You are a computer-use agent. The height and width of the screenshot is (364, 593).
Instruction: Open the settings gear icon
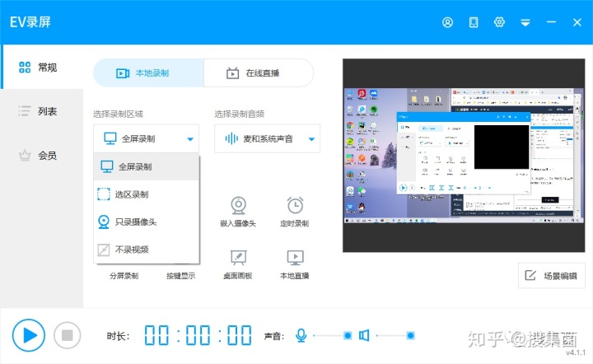point(499,22)
